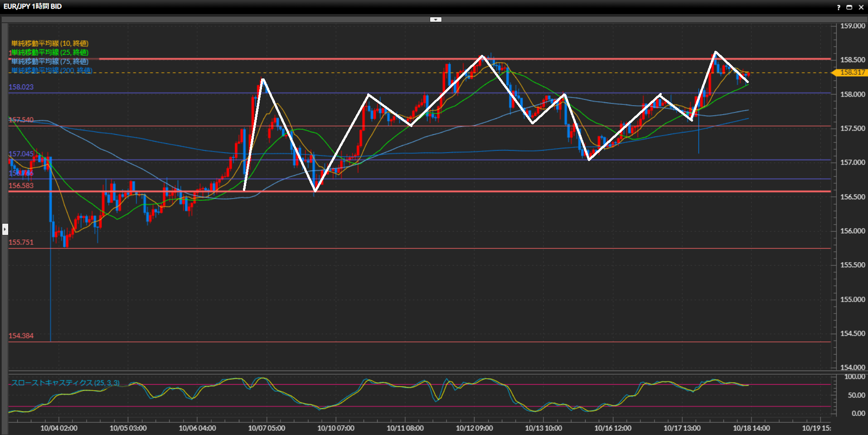868x435 pixels.
Task: Click the 156.583 horizontal line label
Action: [x=21, y=186]
